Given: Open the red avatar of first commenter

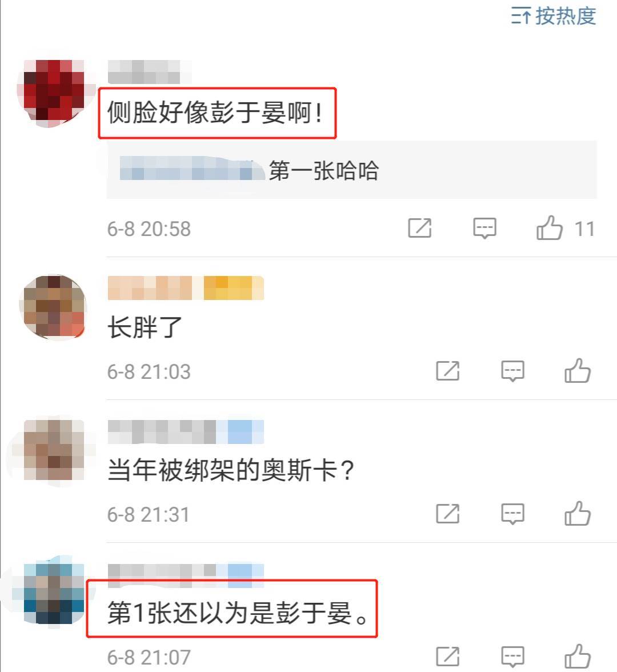Looking at the screenshot, I should 54,94.
